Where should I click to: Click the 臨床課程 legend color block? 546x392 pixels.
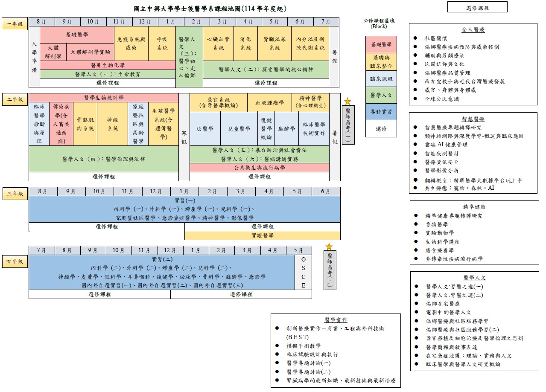[x=381, y=78]
